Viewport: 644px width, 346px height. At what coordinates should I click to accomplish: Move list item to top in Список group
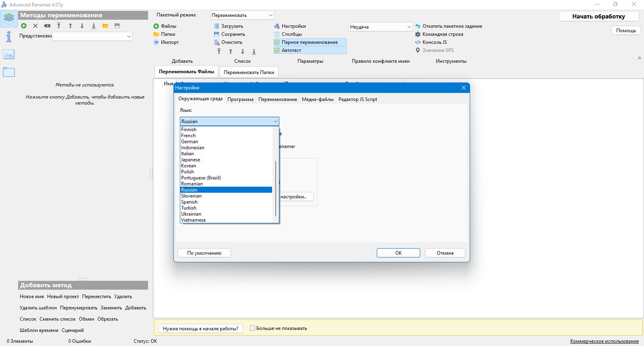point(219,51)
